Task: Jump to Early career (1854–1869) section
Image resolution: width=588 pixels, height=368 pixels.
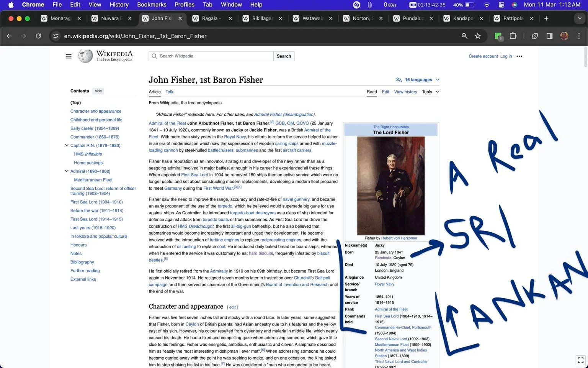Action: click(95, 128)
